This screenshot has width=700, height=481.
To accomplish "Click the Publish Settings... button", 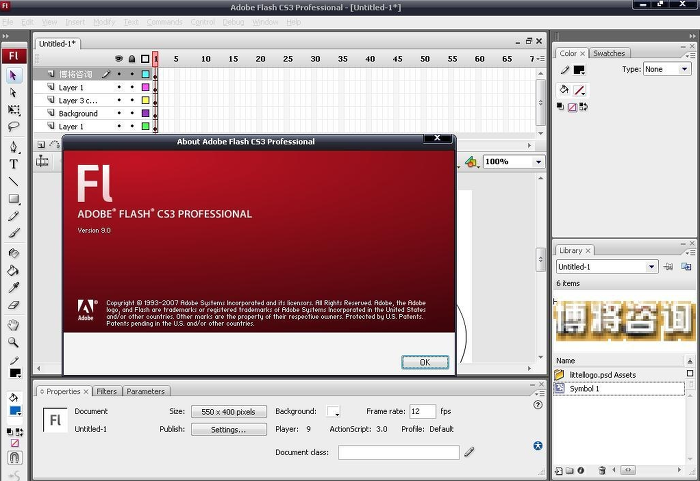I will 229,430.
